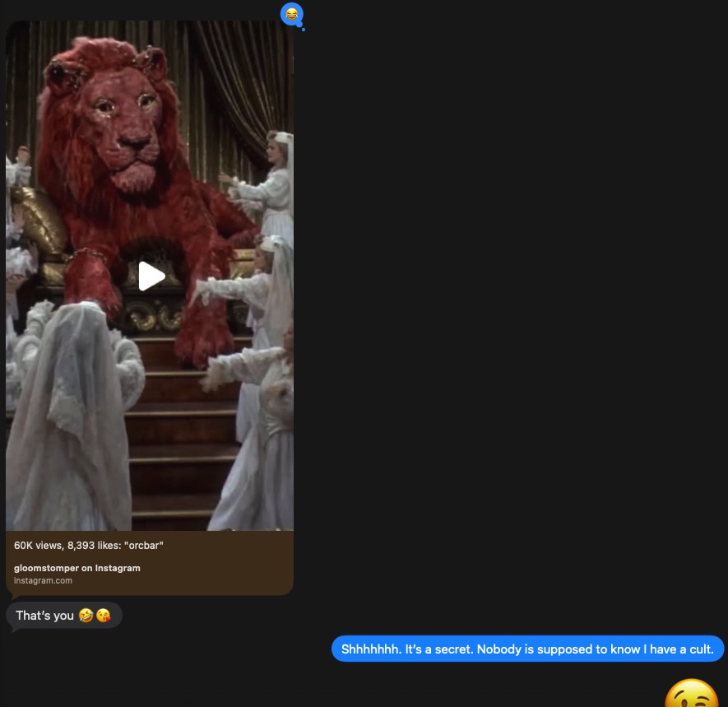Click the winking emoji message
Viewport: 728px width, 707px height.
[691, 694]
